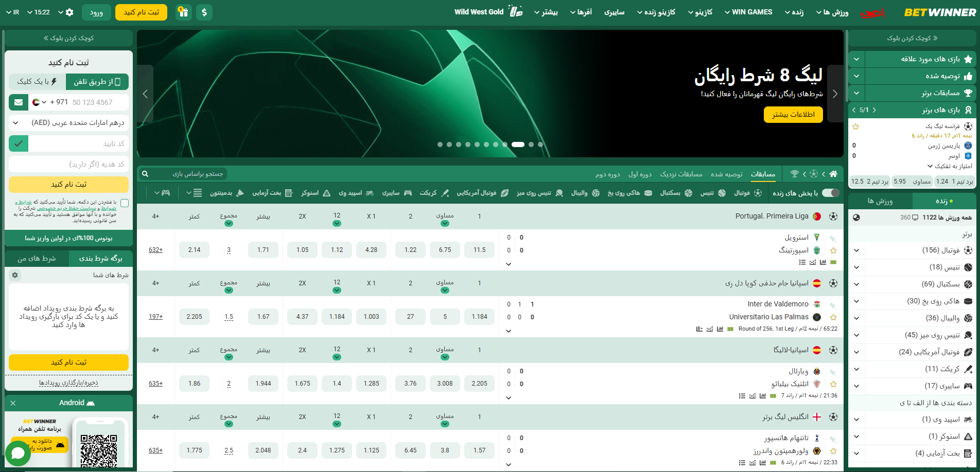Open currency dropdown showing AED
The image size is (980, 472).
pos(68,123)
